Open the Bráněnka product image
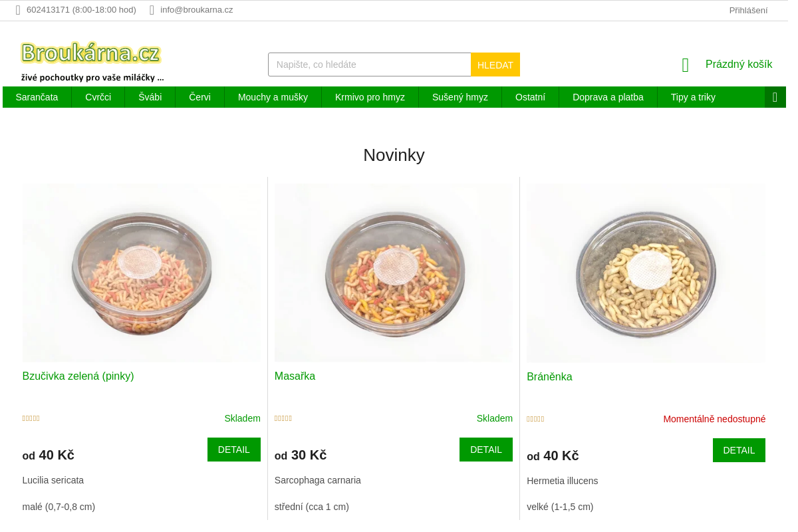This screenshot has width=798, height=532. [646, 273]
